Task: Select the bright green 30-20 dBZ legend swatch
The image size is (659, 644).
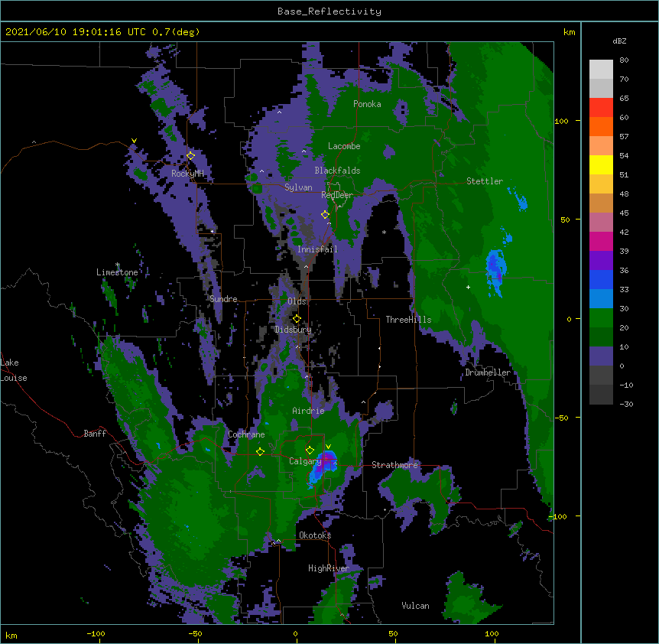Action: pyautogui.click(x=601, y=318)
